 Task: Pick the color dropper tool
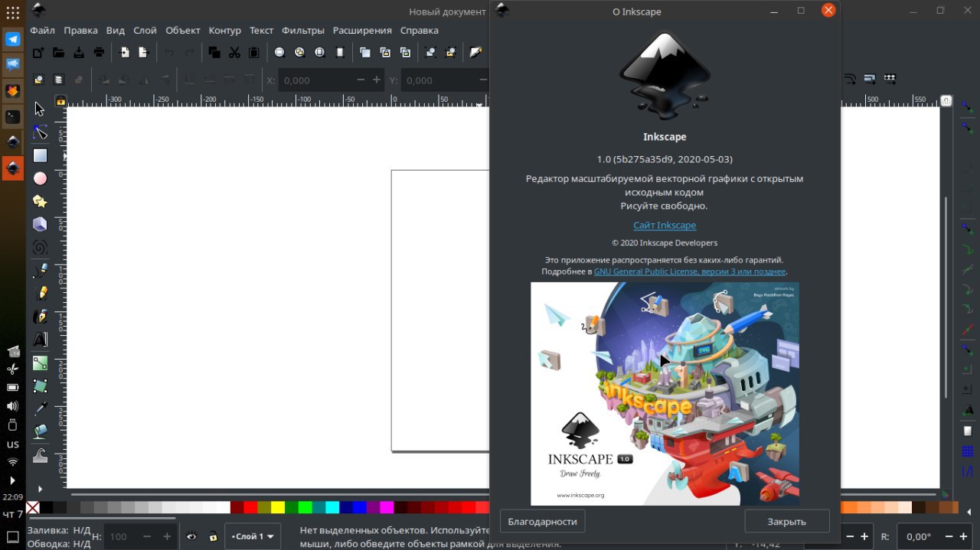tap(40, 408)
